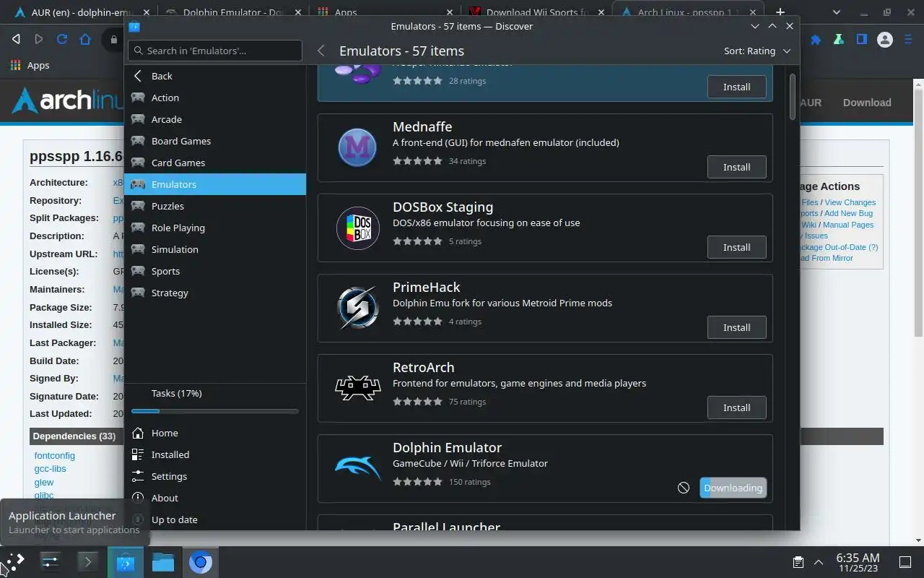This screenshot has width=924, height=578.
Task: Click the back chevron beside Emulators title
Action: point(321,51)
